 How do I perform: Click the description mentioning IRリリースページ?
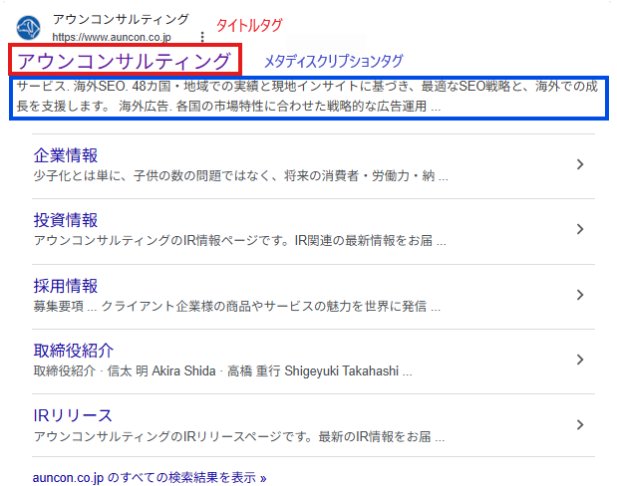tap(239, 436)
